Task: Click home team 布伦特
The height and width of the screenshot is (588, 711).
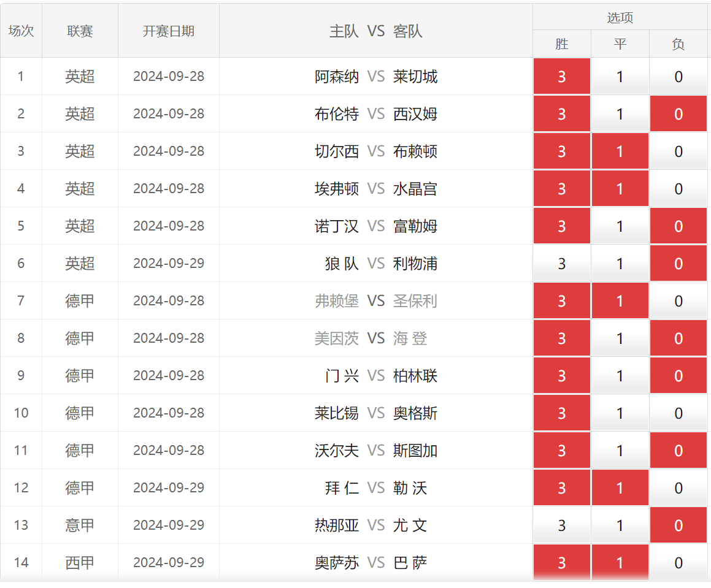Action: pos(336,113)
